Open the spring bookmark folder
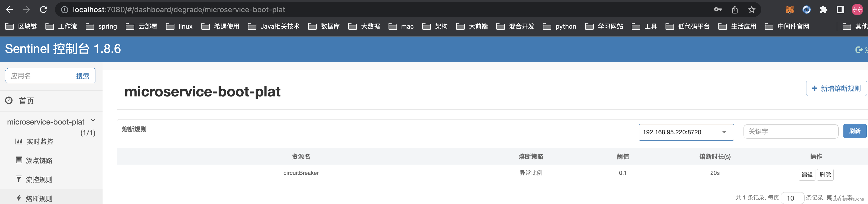This screenshot has height=204, width=868. pos(101,26)
